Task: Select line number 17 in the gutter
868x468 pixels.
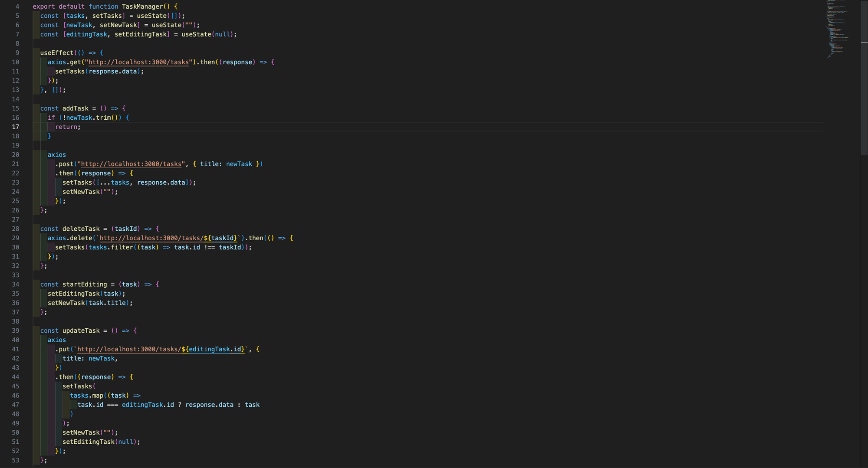Action: point(16,127)
